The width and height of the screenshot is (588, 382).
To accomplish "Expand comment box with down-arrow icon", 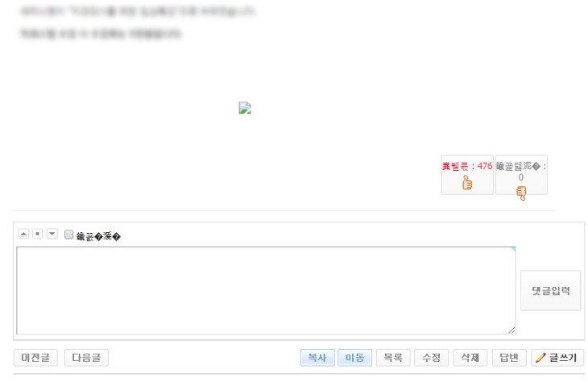I will pos(52,235).
